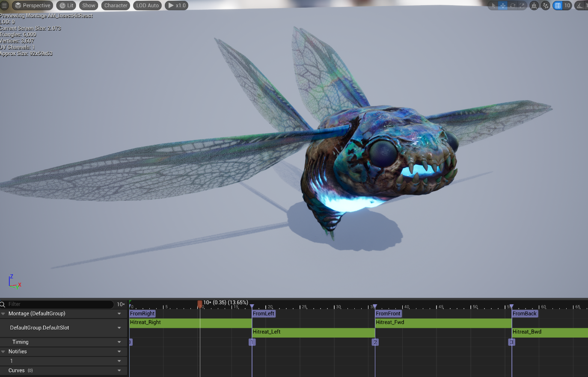
Task: Click the Previewing Montage AM_InsectHitReact text
Action: click(x=46, y=16)
